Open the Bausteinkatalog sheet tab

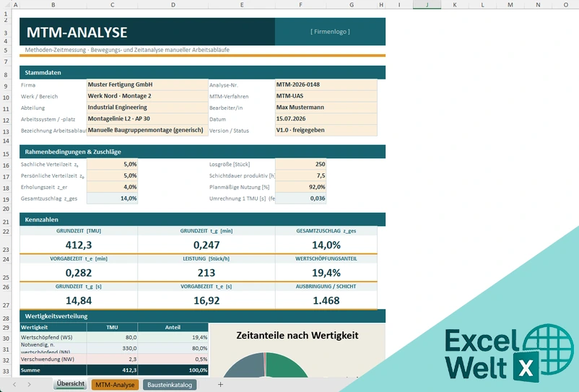(x=170, y=385)
